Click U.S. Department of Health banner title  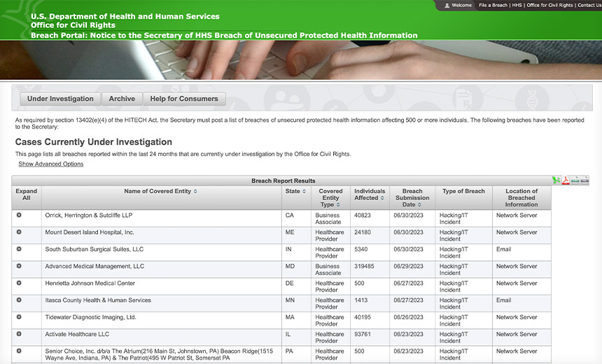(125, 17)
